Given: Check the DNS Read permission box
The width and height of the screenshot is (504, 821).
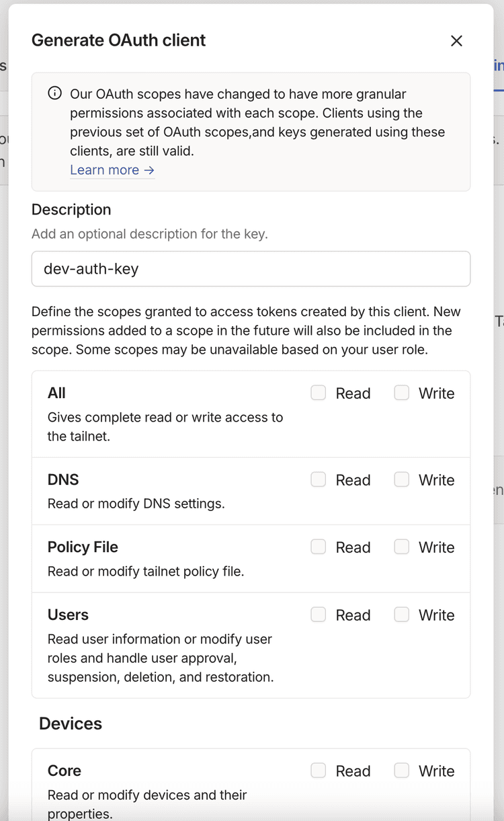Looking at the screenshot, I should click(x=318, y=479).
